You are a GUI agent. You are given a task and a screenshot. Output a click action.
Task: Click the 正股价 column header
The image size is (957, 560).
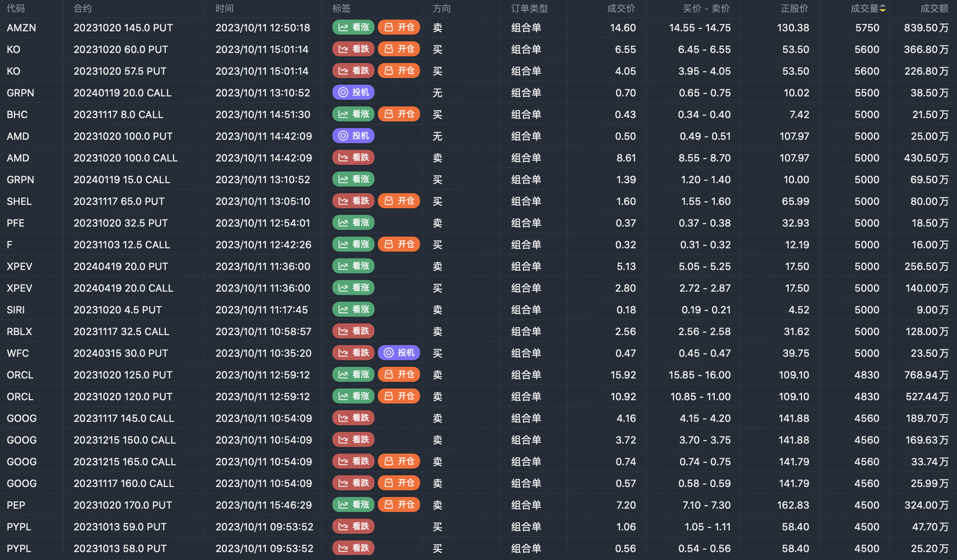coord(795,9)
